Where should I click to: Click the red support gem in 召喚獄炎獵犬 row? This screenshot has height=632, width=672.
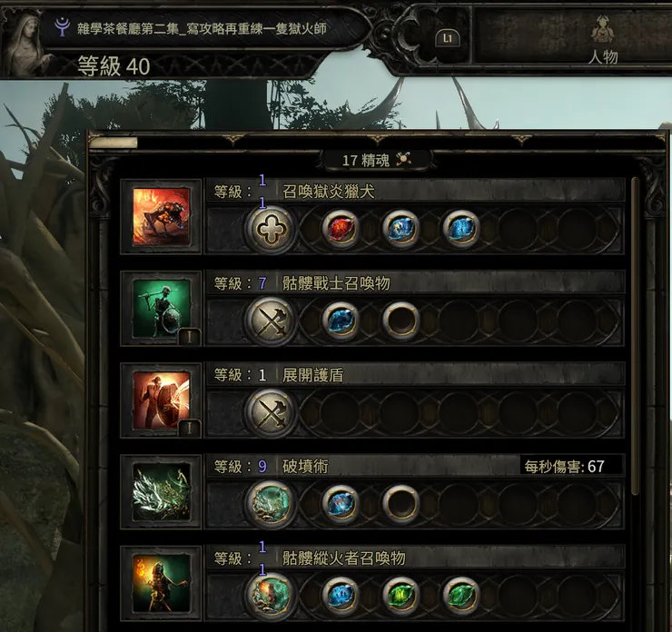coord(340,229)
